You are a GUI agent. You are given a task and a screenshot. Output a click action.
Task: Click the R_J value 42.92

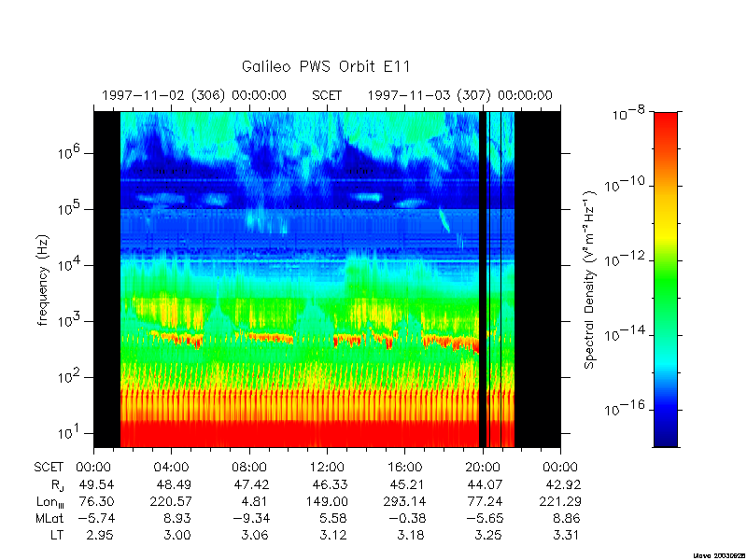[x=563, y=484]
